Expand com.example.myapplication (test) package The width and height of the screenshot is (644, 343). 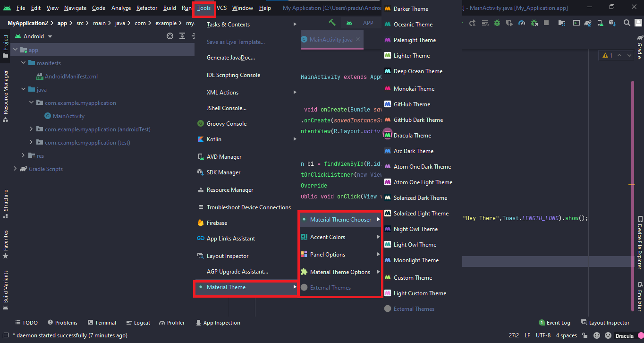pos(31,143)
